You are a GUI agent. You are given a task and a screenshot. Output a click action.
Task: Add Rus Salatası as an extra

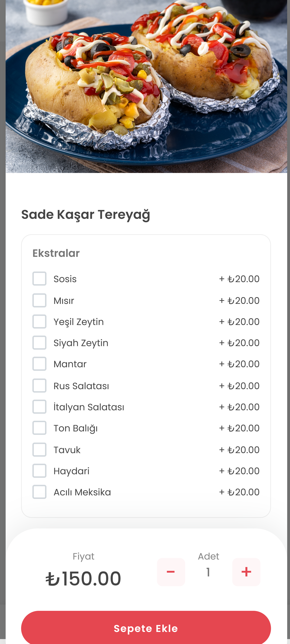click(39, 386)
